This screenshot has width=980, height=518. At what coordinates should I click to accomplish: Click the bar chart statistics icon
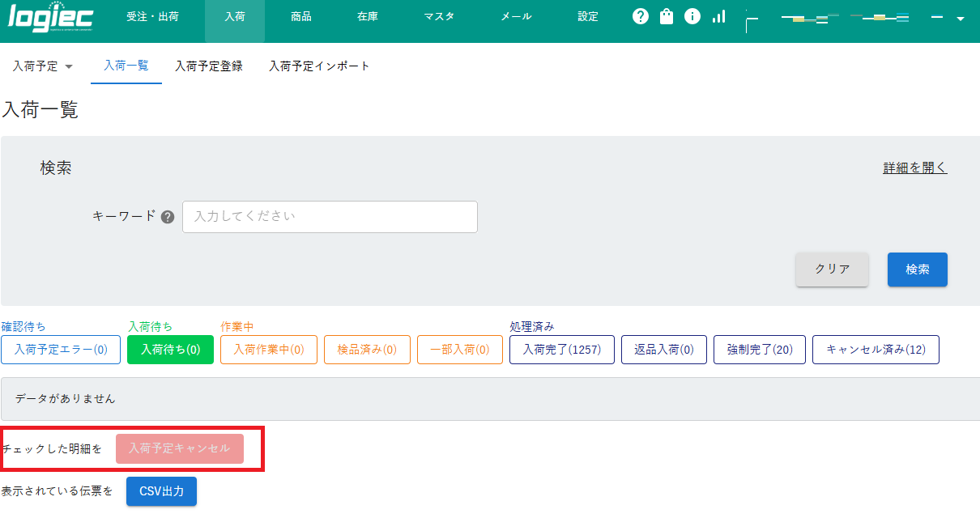click(x=718, y=16)
